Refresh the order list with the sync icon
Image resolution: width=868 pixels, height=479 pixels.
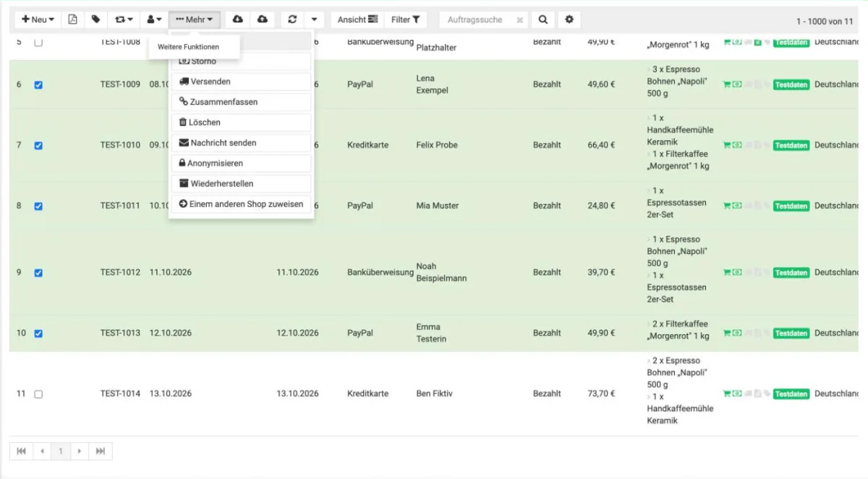292,20
